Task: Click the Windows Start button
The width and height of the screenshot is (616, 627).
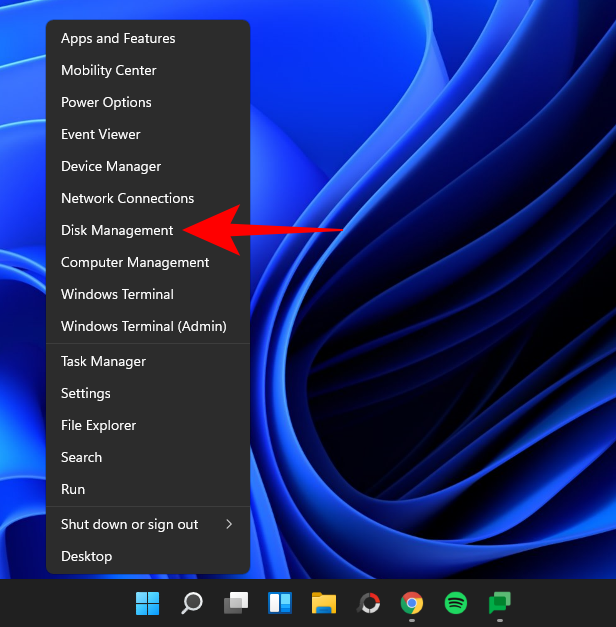Action: pyautogui.click(x=147, y=603)
